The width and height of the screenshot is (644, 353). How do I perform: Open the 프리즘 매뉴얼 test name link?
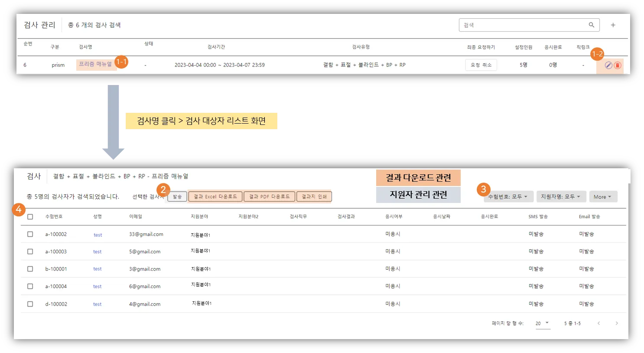click(x=95, y=64)
